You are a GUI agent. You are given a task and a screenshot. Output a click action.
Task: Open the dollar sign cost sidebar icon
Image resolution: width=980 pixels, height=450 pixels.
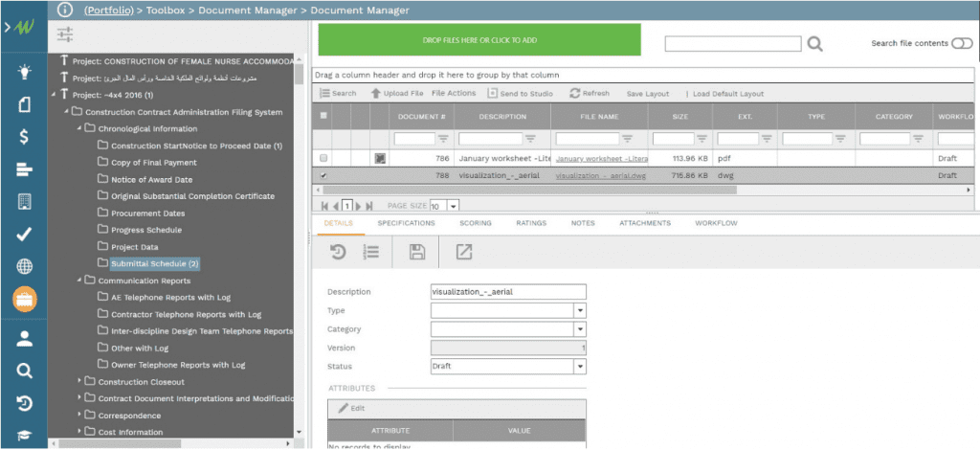click(24, 137)
